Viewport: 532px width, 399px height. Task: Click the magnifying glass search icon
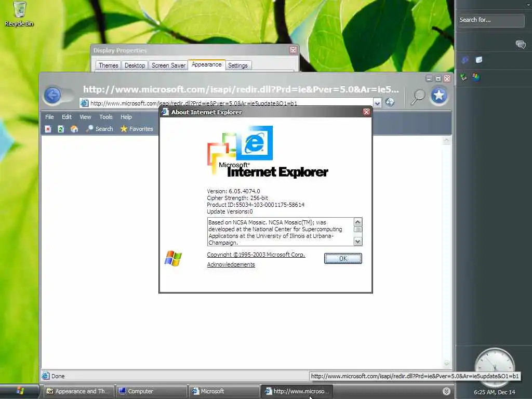[x=418, y=96]
